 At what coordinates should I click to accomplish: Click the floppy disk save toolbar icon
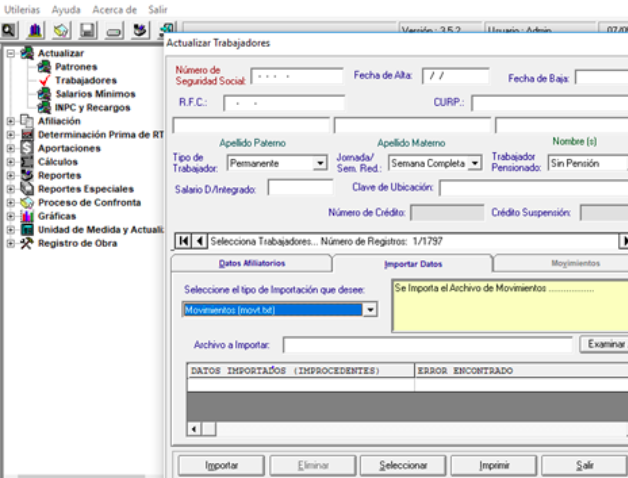87,30
